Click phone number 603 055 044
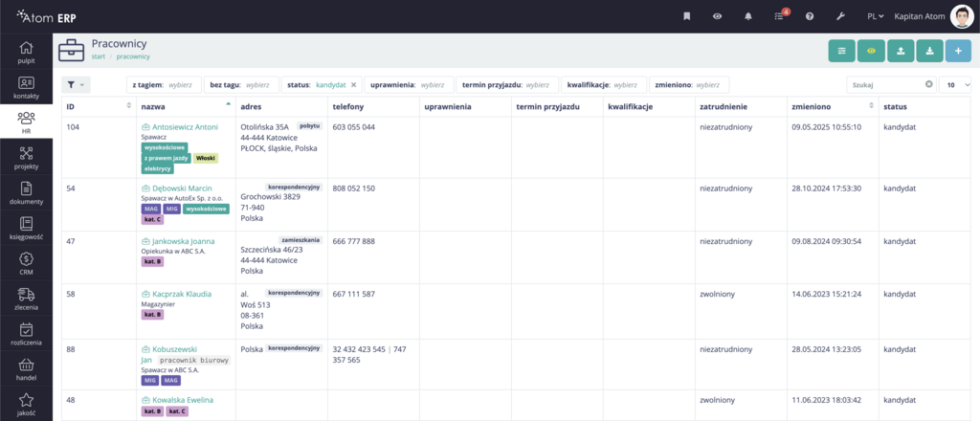980x421 pixels. pos(354,127)
